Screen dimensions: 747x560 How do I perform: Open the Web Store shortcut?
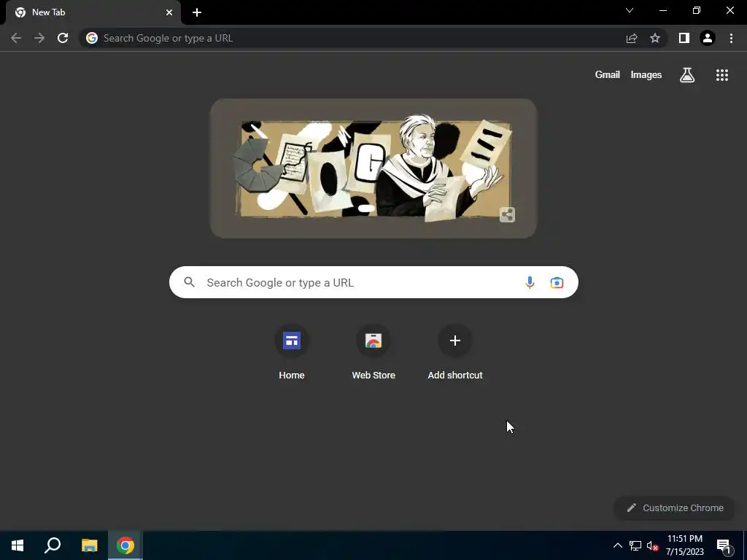[x=373, y=352]
